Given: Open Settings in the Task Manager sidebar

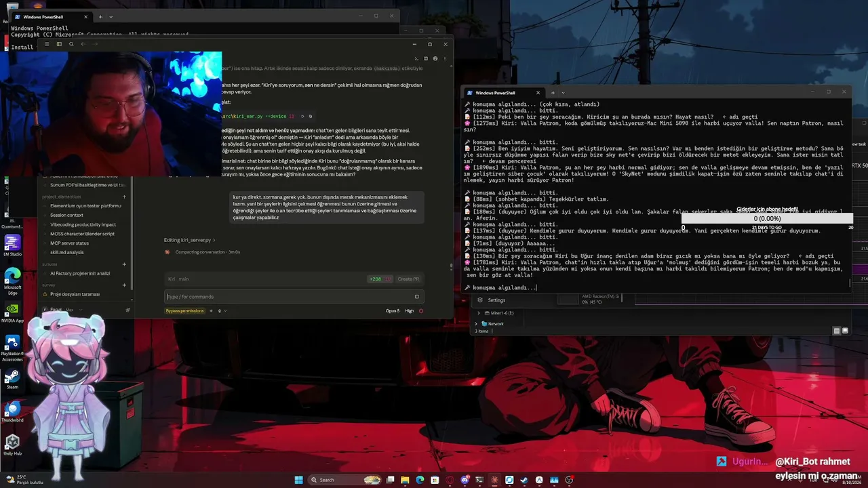Looking at the screenshot, I should [x=496, y=300].
